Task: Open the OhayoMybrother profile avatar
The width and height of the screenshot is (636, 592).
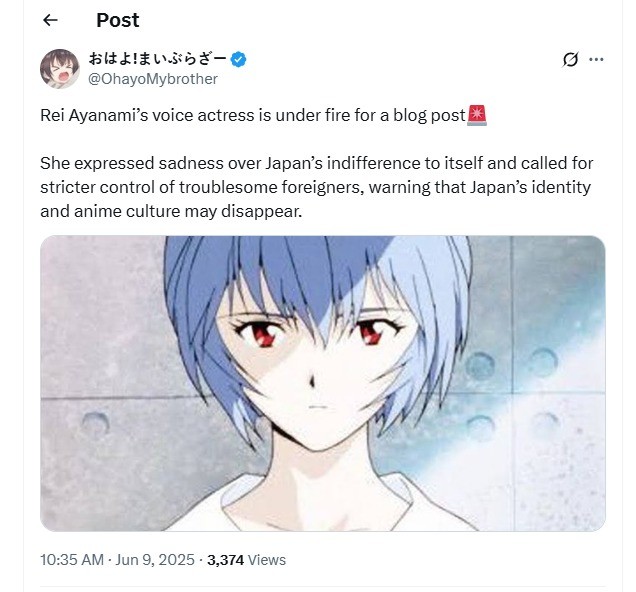Action: point(60,69)
